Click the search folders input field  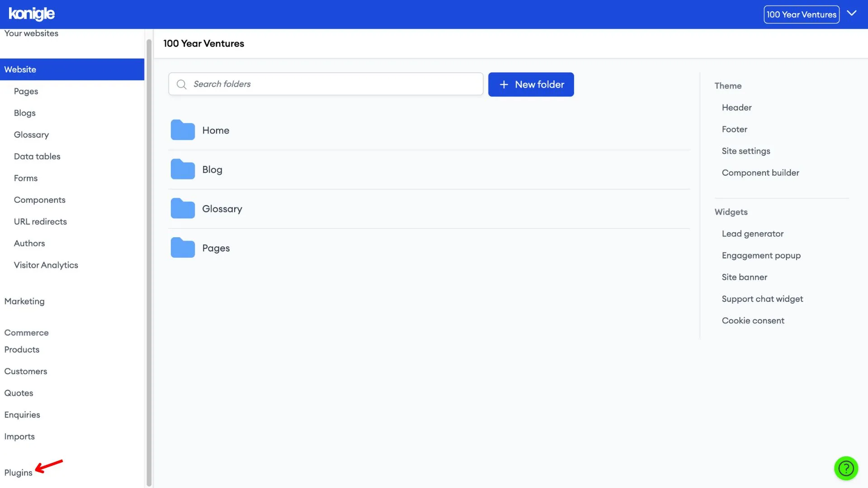pyautogui.click(x=325, y=84)
